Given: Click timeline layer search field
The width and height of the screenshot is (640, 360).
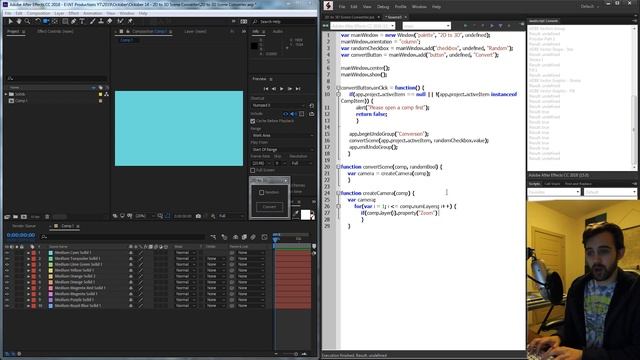Looking at the screenshot, I should pyautogui.click(x=122, y=237).
